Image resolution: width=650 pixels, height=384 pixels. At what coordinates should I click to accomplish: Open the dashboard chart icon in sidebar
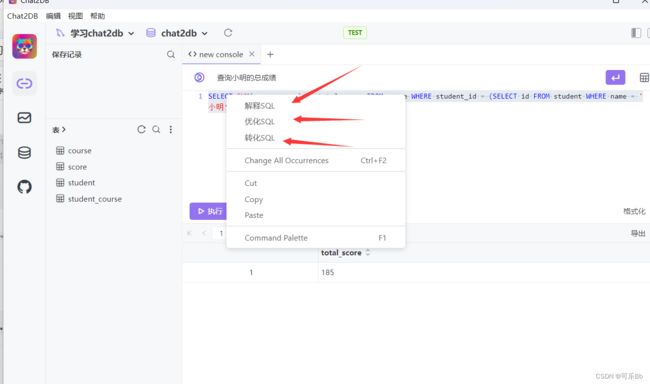point(24,118)
